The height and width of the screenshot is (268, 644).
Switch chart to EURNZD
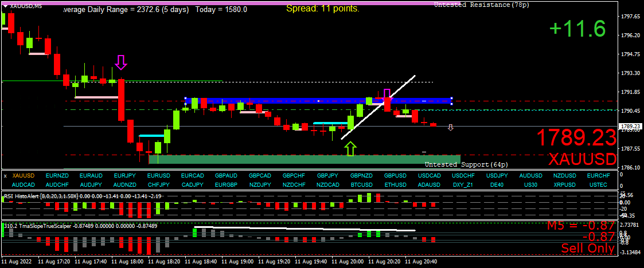[57, 176]
